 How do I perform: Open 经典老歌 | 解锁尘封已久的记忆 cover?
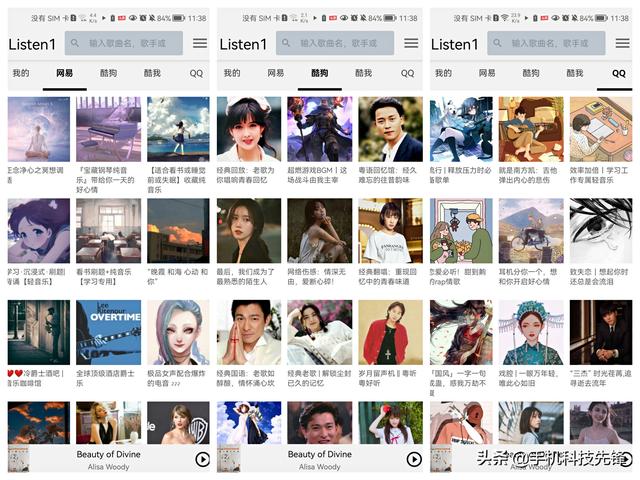320,332
